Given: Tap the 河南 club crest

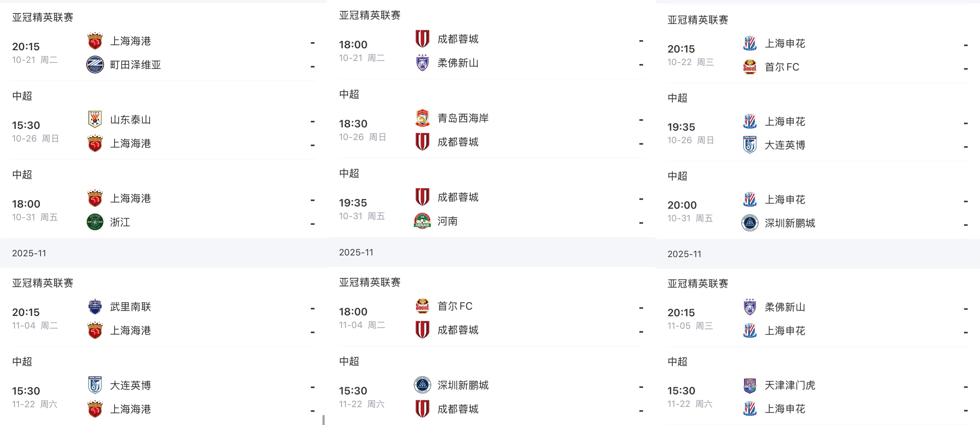Looking at the screenshot, I should pyautogui.click(x=422, y=221).
